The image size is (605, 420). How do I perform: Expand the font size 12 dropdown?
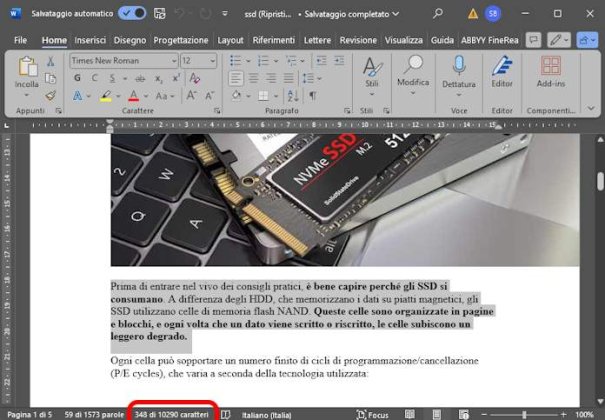tap(211, 60)
